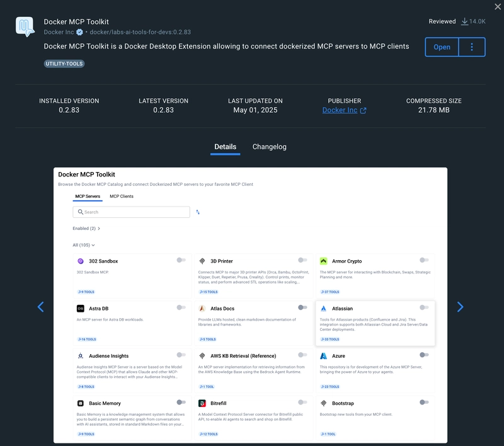Click the verified publisher badge icon

(x=79, y=32)
